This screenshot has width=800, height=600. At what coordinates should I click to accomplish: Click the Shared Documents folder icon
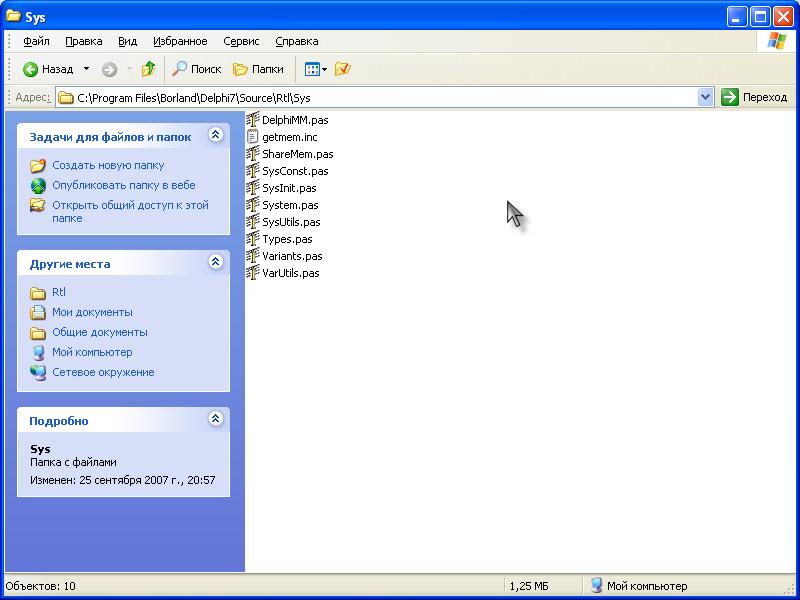point(38,333)
